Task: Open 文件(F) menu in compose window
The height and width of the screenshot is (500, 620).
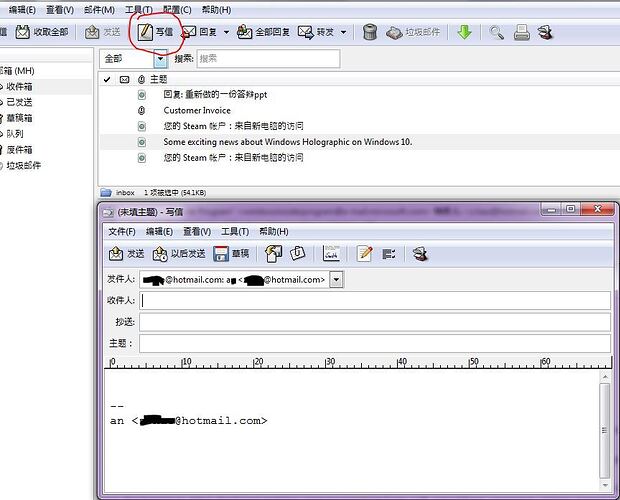Action: pyautogui.click(x=122, y=231)
